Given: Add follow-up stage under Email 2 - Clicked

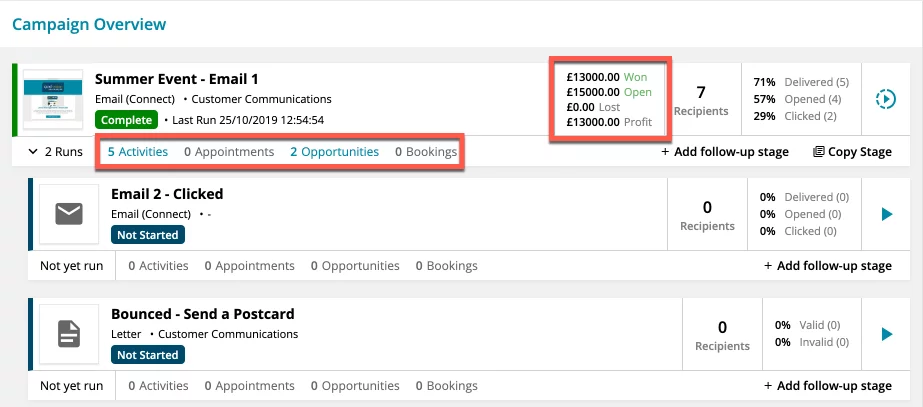Looking at the screenshot, I should (828, 266).
